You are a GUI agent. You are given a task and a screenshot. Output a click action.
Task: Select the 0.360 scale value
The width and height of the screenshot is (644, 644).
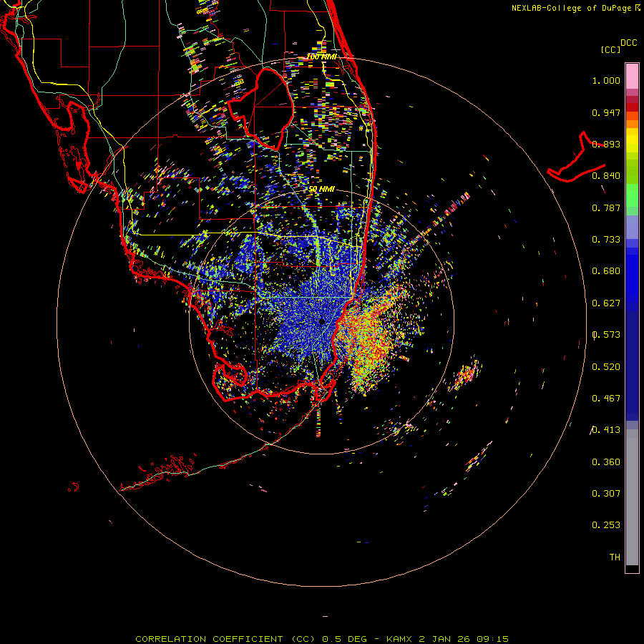[x=606, y=462]
